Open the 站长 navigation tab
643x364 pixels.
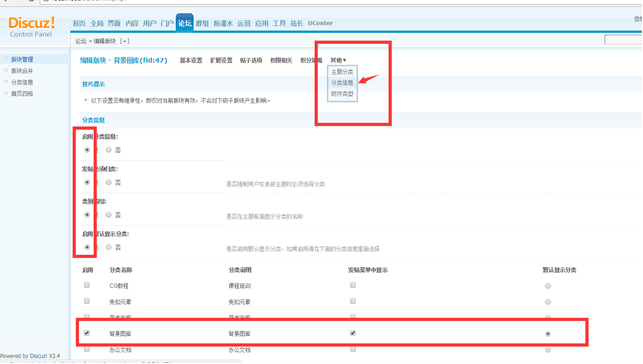coord(296,23)
